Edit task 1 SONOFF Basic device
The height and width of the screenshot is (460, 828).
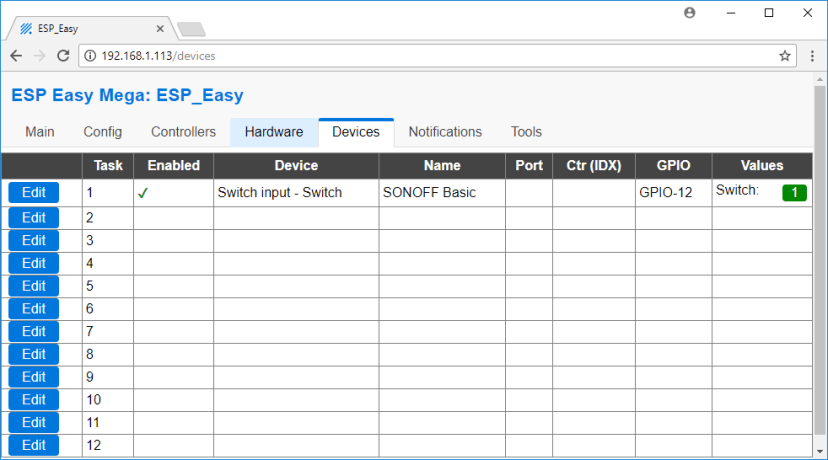(x=34, y=193)
